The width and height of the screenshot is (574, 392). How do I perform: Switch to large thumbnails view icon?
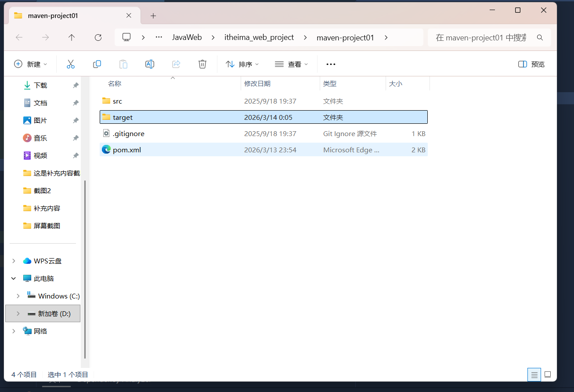[548, 374]
